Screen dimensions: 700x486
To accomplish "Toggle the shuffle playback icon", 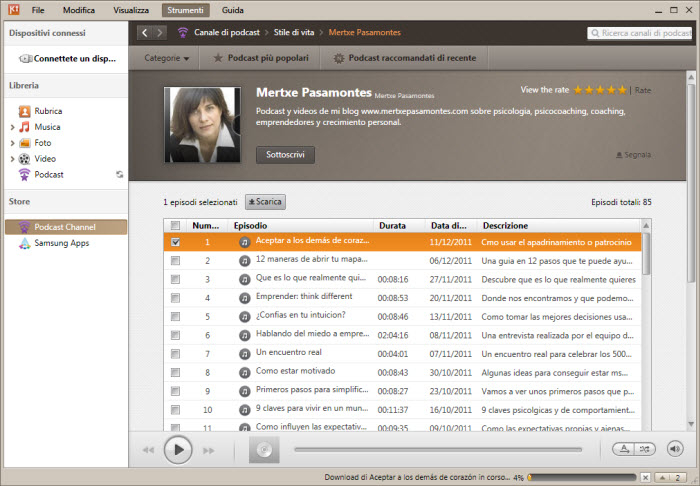I will click(645, 449).
